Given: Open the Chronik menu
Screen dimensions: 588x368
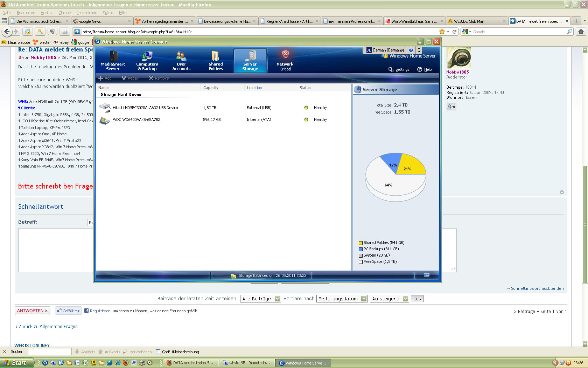Looking at the screenshot, I should [x=65, y=13].
